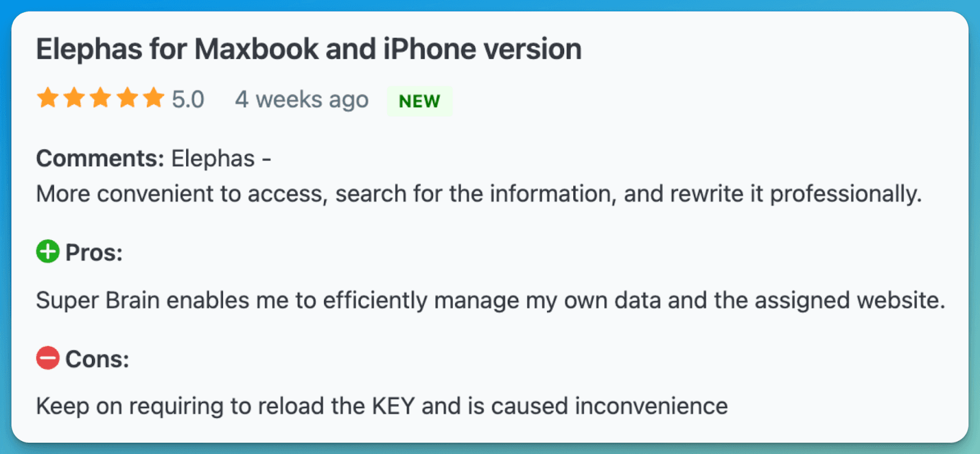Click the words "Super Brain" in the pros
Viewport: 980px width, 454px height.
(98, 300)
